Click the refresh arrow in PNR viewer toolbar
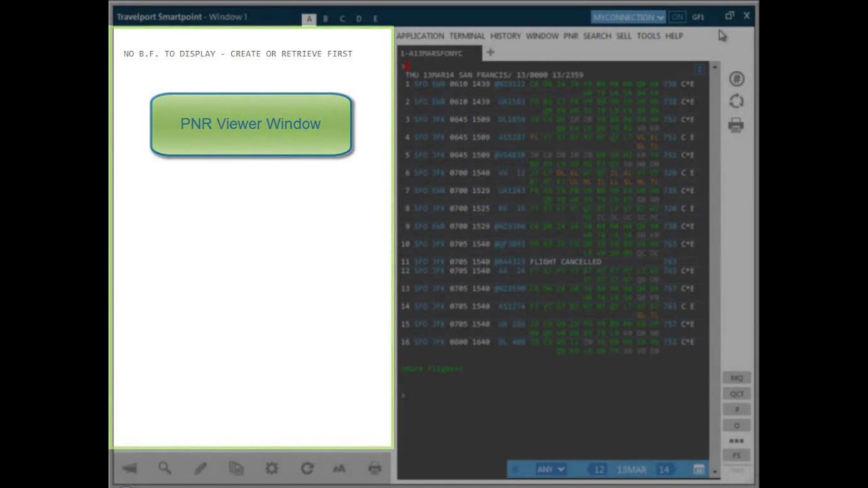 coord(307,468)
